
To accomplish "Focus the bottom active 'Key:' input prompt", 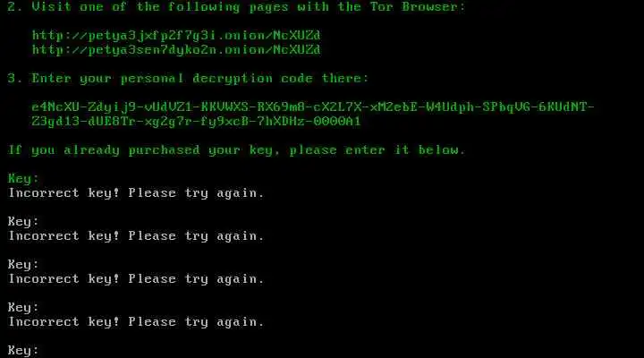I will (x=23, y=351).
